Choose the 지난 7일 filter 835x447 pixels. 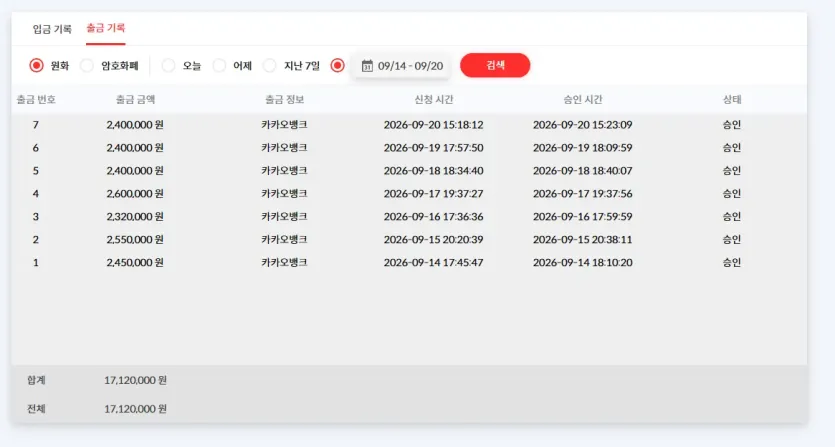[x=269, y=66]
